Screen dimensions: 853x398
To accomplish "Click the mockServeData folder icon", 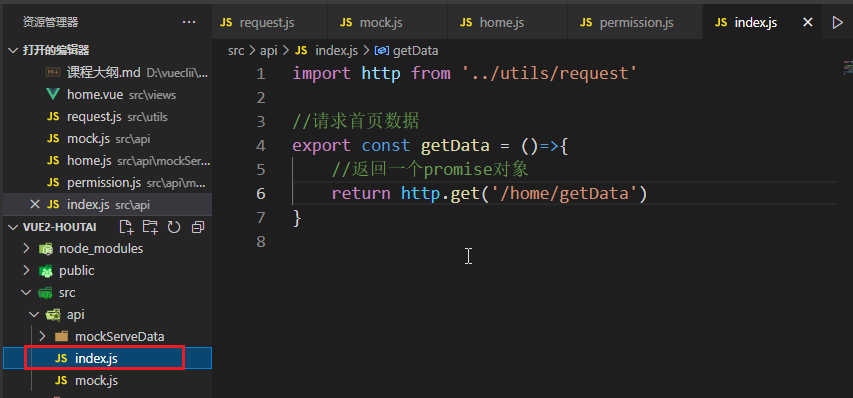I will [61, 337].
